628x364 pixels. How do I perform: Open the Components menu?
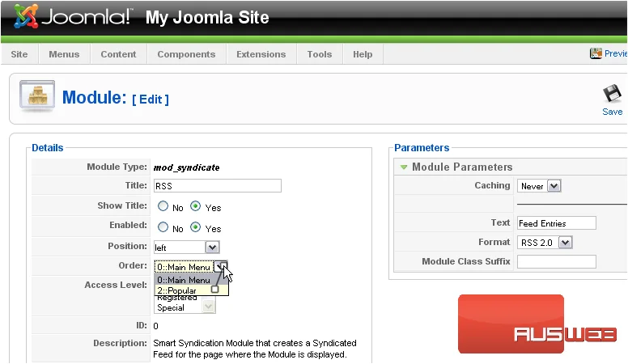[x=186, y=54]
